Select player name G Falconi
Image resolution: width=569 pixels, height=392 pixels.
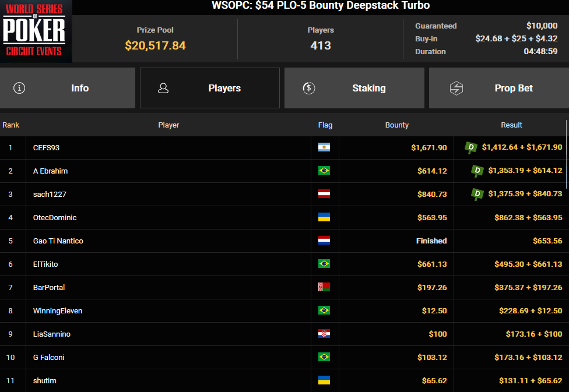tap(48, 357)
